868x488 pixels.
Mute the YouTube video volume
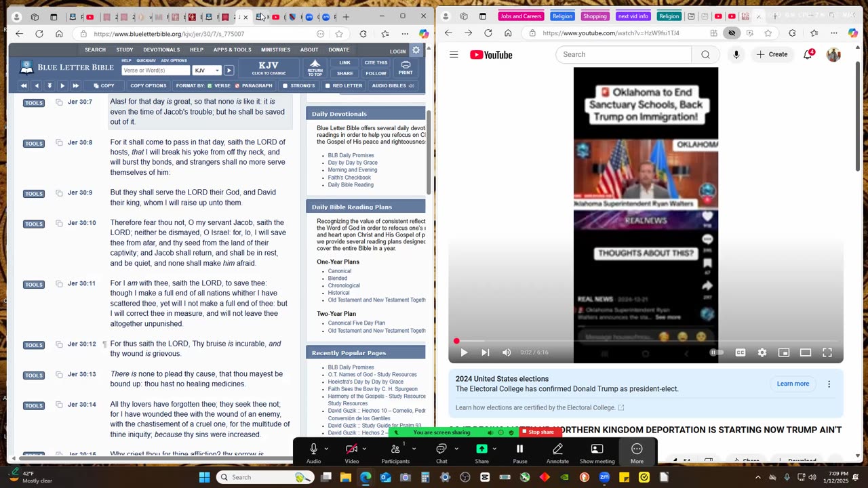(x=507, y=352)
